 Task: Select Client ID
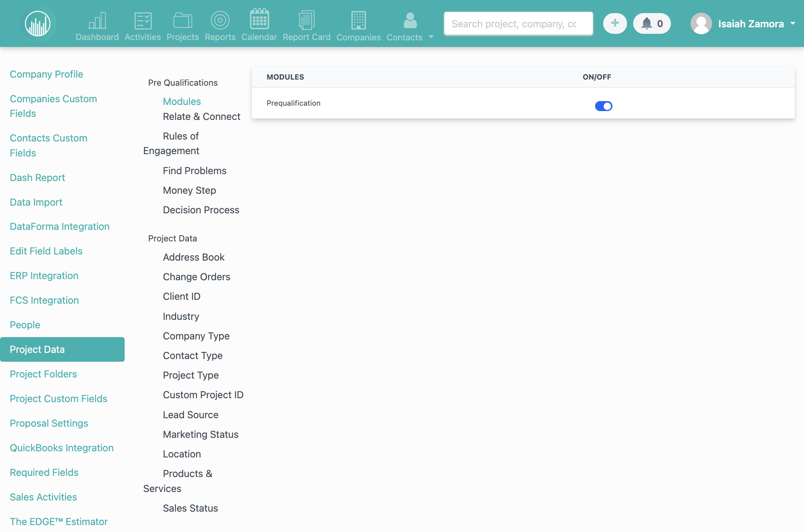pos(182,296)
